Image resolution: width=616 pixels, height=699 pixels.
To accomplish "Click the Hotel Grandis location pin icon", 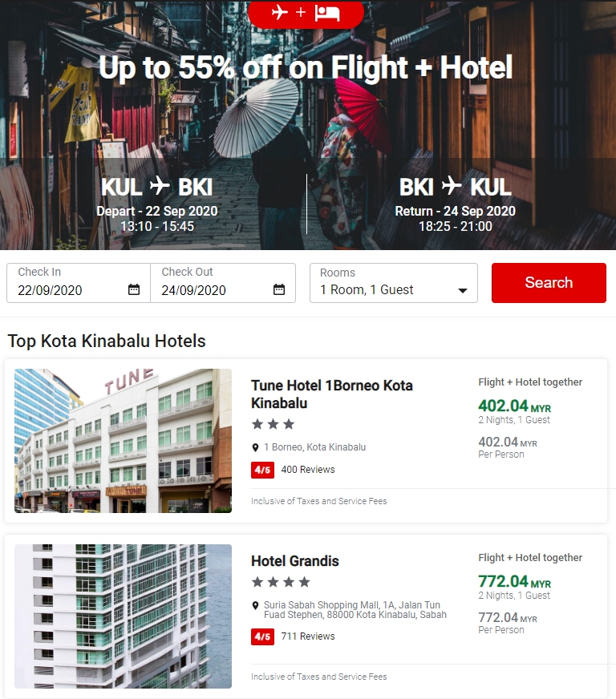I will pyautogui.click(x=255, y=605).
